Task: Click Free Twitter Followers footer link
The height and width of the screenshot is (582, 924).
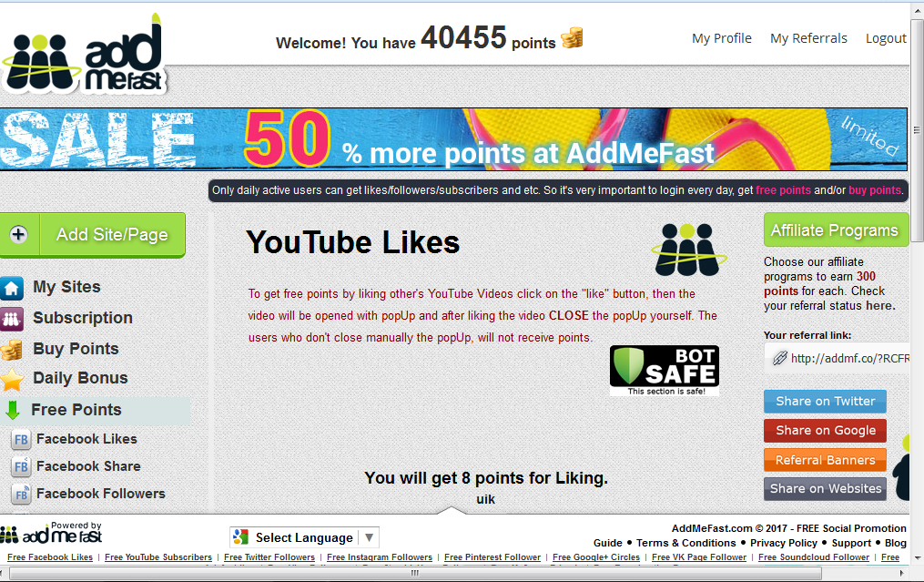Action: coord(269,556)
